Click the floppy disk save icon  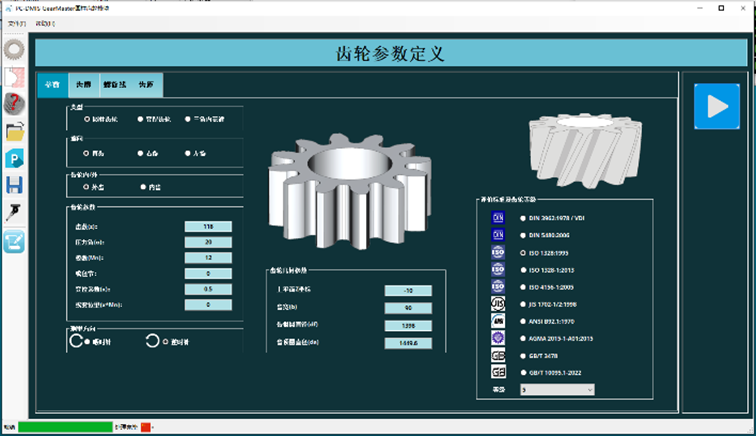(15, 185)
